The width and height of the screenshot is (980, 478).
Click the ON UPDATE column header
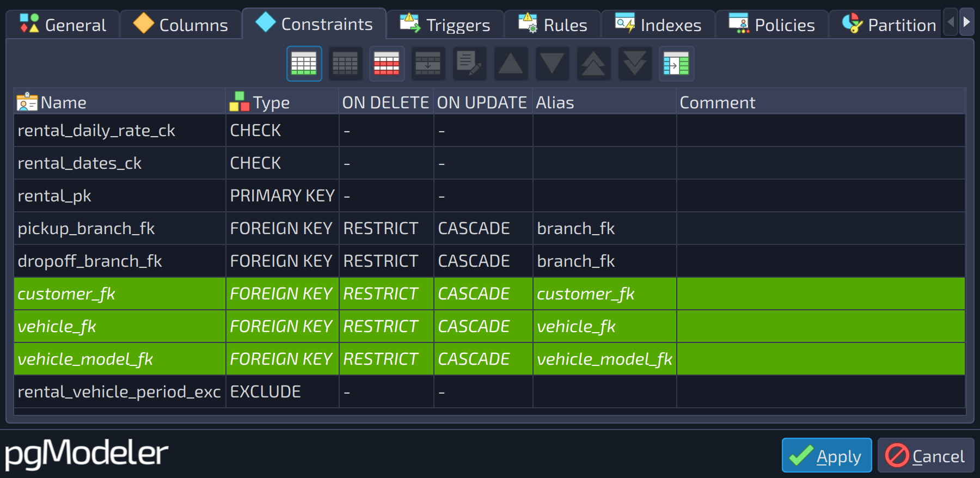pos(483,102)
